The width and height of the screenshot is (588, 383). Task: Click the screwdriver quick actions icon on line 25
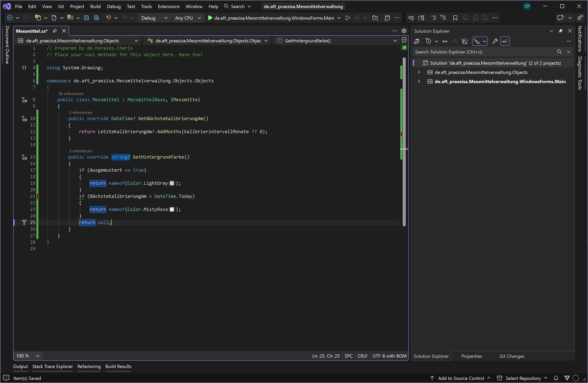(24, 222)
